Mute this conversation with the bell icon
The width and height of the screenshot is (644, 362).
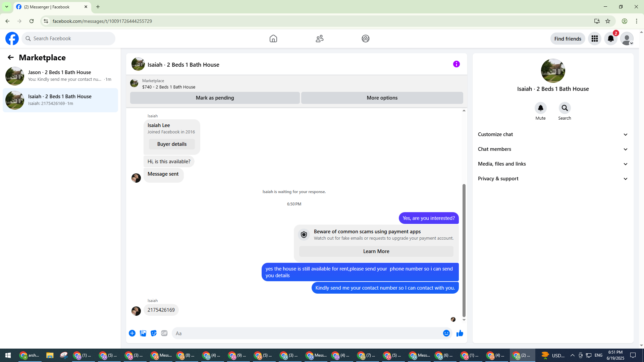click(541, 108)
